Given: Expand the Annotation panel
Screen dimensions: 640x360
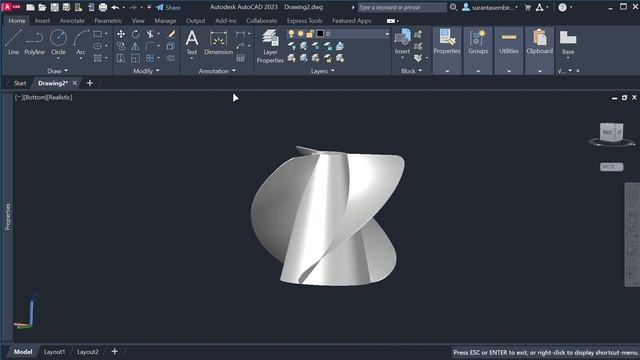Looking at the screenshot, I should pos(217,71).
